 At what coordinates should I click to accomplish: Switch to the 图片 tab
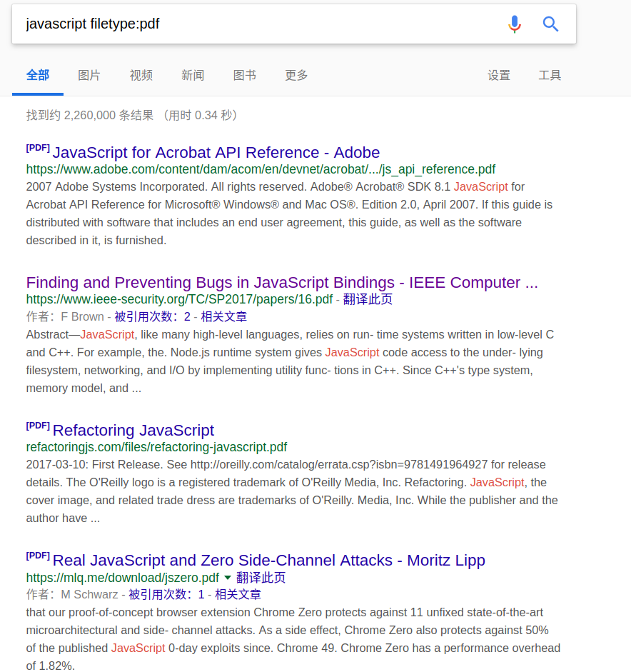pyautogui.click(x=89, y=76)
